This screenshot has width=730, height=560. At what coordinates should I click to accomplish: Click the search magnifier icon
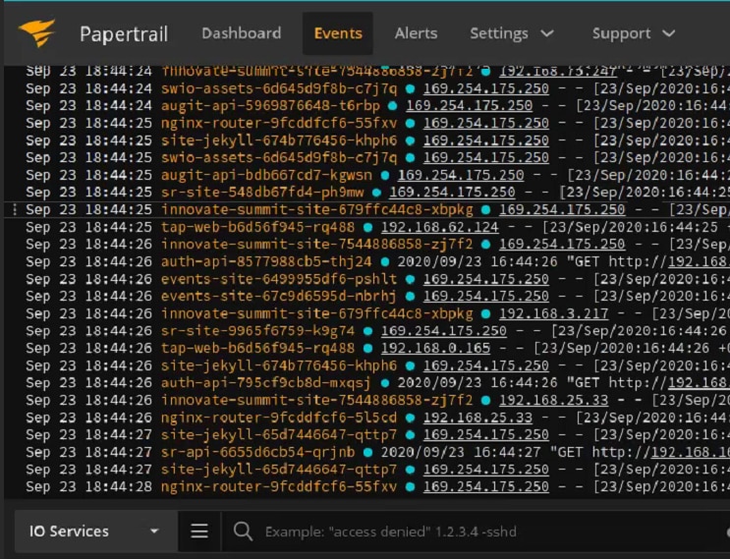point(243,532)
